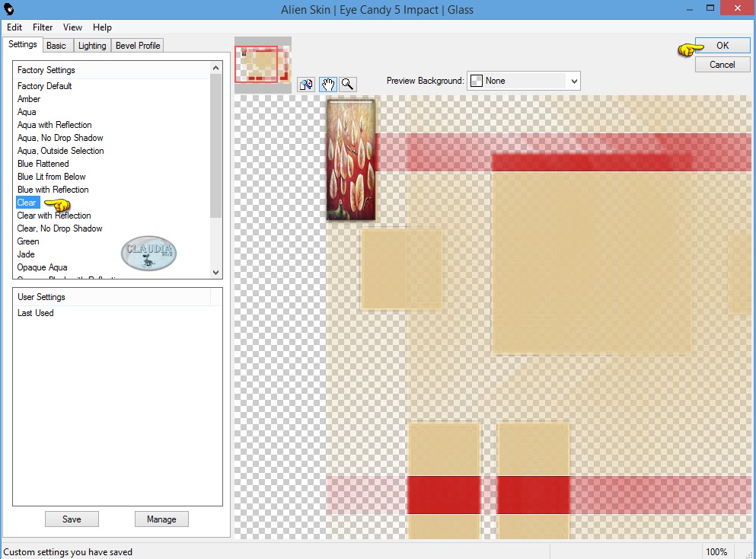Select the Blue Lit from Below preset

(52, 177)
